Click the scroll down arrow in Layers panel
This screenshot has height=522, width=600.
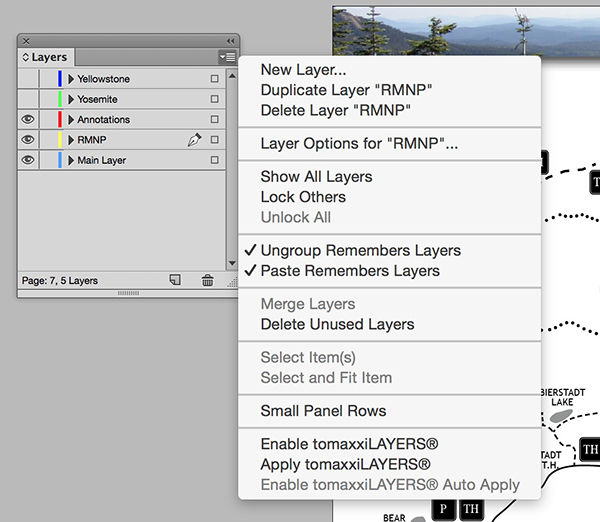tap(232, 263)
